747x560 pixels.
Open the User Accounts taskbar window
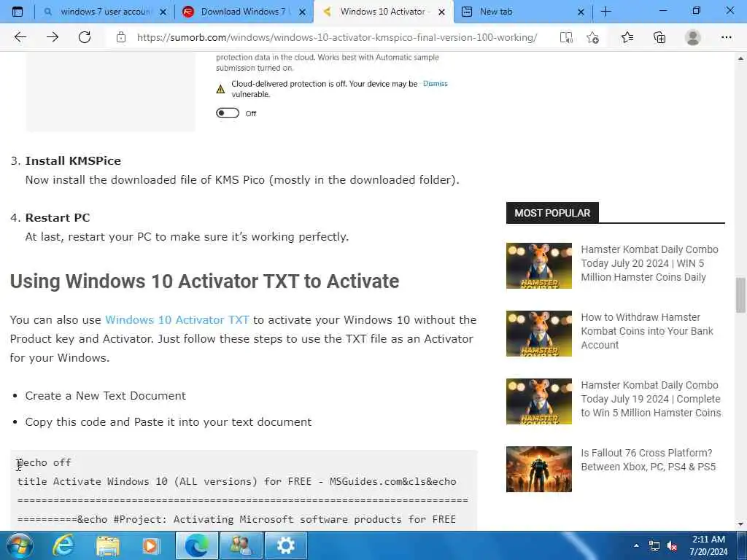[x=241, y=545]
